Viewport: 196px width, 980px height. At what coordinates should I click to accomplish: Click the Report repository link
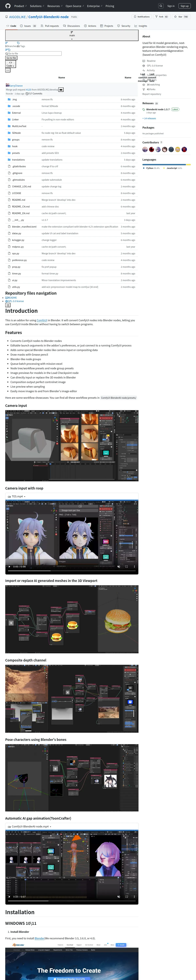152,94
